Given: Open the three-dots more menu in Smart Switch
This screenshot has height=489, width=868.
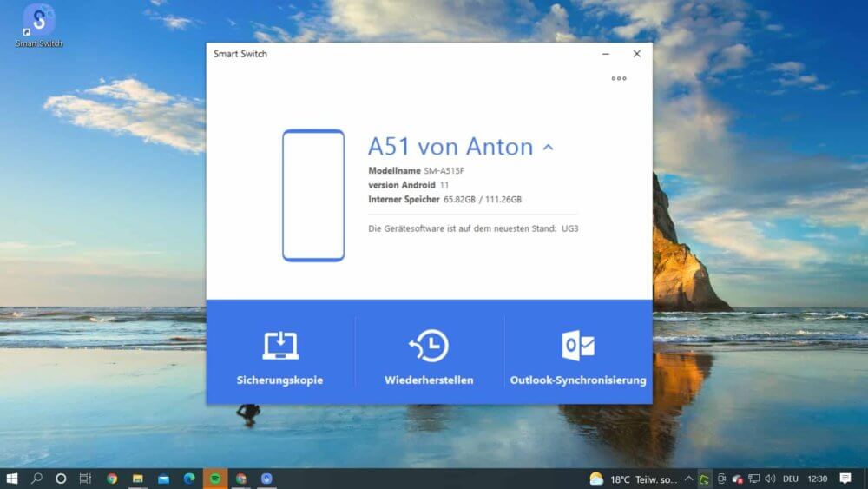Looking at the screenshot, I should click(x=619, y=79).
